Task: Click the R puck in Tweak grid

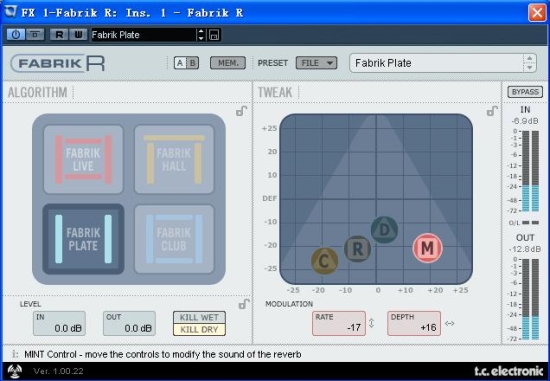Action: 357,249
